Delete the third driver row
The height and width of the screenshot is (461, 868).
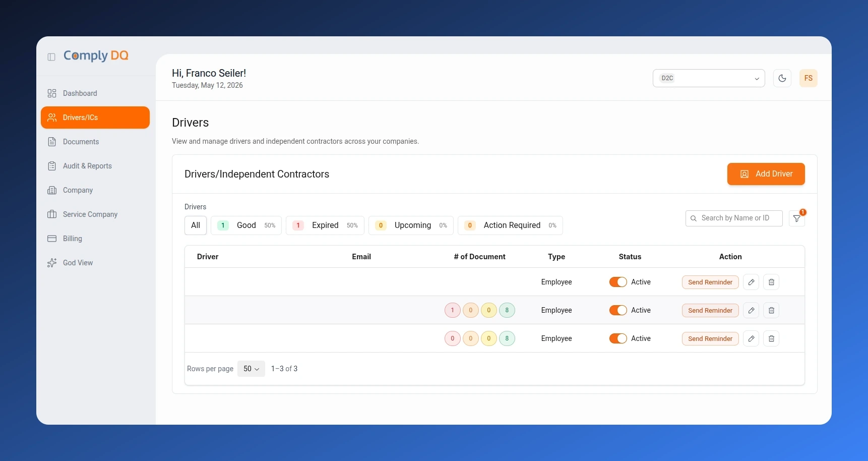771,338
